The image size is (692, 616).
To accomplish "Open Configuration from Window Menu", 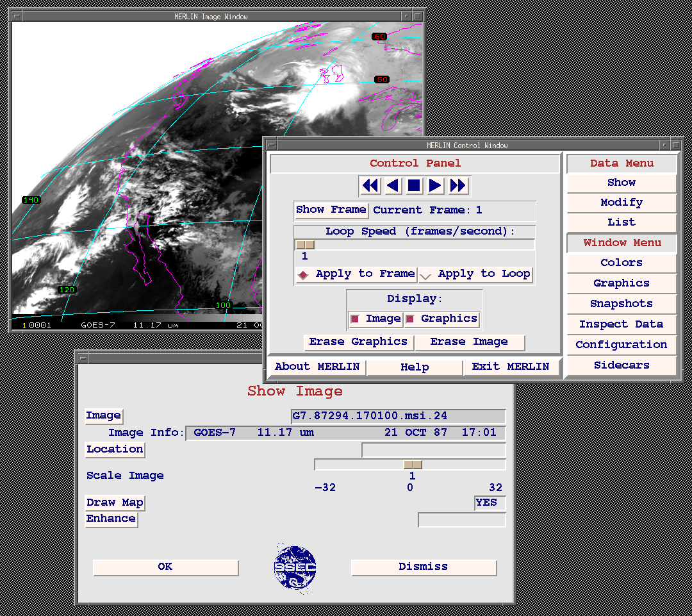I will click(x=622, y=345).
